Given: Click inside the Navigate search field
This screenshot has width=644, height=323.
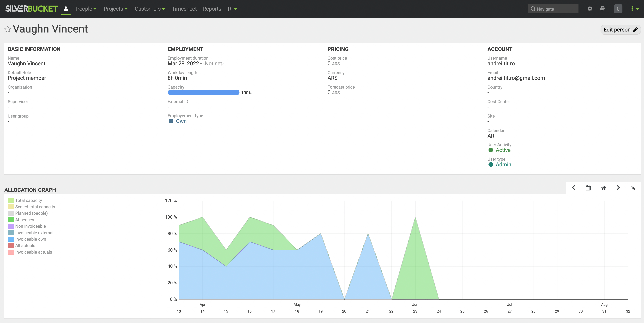Looking at the screenshot, I should [x=553, y=9].
